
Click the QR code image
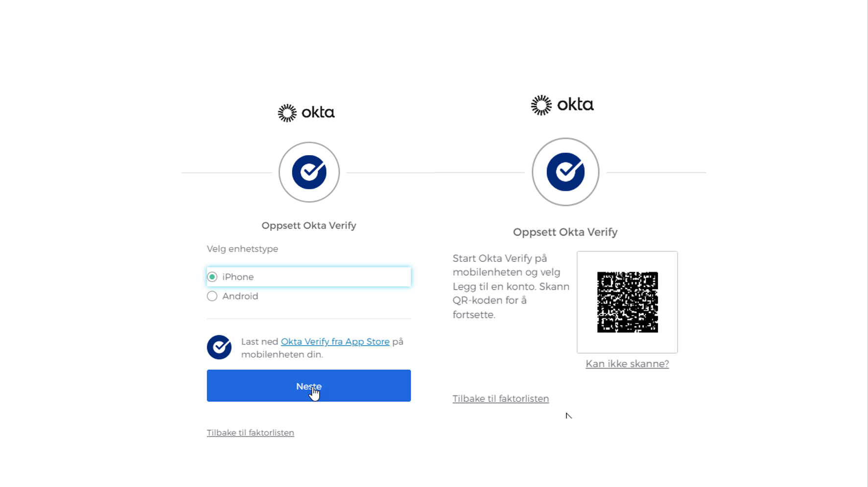tap(627, 302)
